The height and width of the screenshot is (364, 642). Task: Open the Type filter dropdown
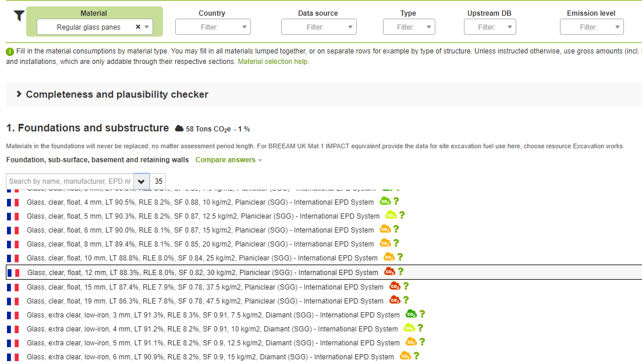(x=409, y=27)
